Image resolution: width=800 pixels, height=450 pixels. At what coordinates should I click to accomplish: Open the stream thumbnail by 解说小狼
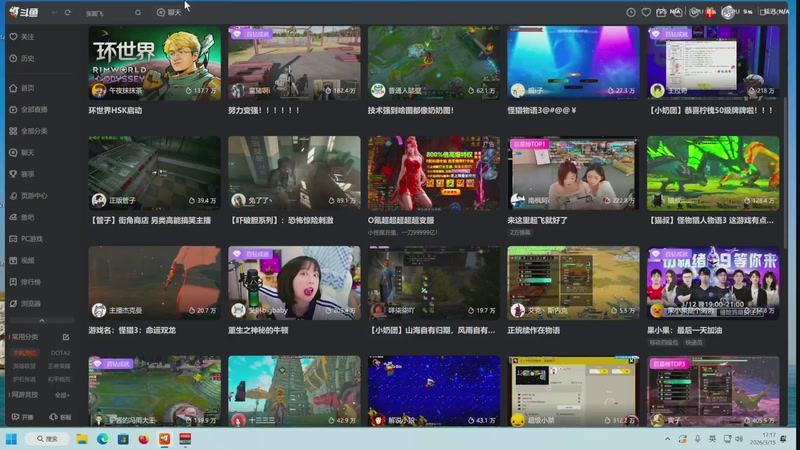pos(434,391)
